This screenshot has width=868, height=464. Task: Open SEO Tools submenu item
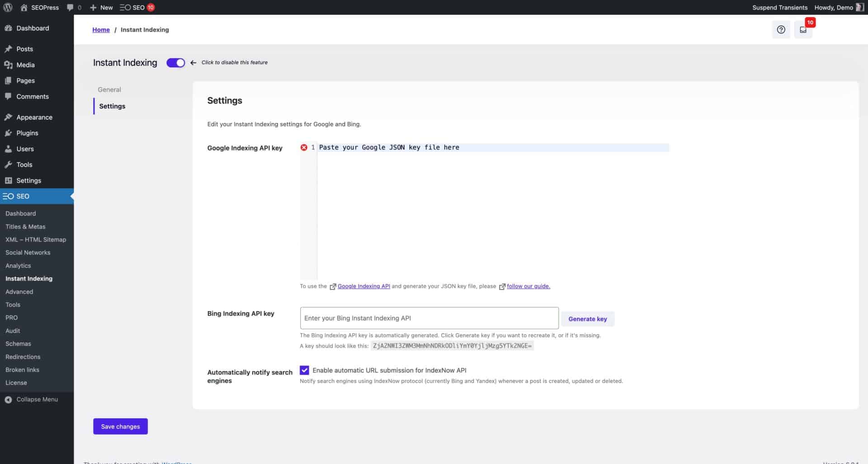tap(13, 305)
